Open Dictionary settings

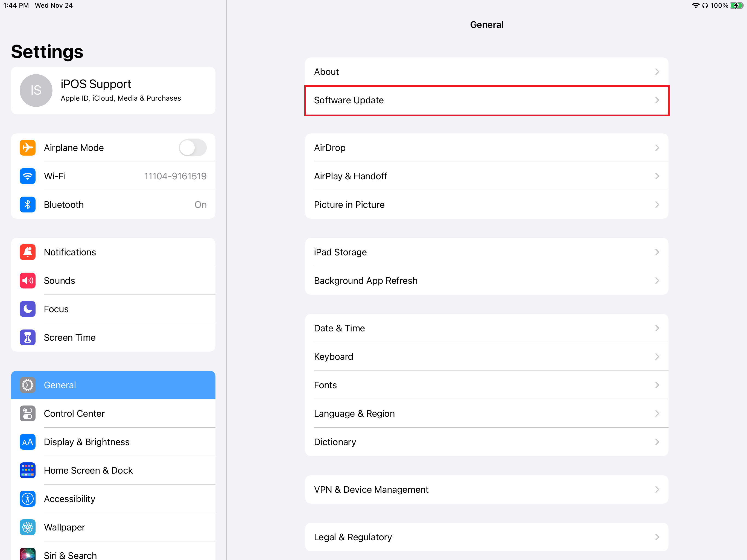(x=487, y=442)
